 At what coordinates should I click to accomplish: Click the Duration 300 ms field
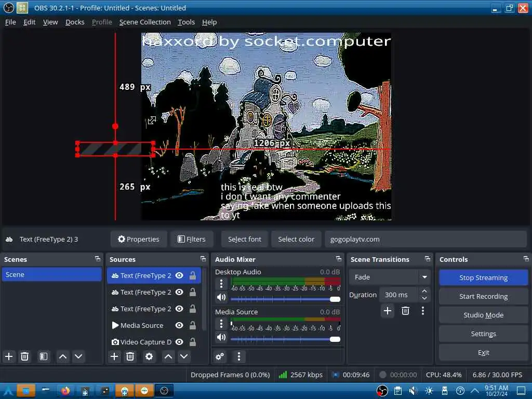[x=399, y=295]
